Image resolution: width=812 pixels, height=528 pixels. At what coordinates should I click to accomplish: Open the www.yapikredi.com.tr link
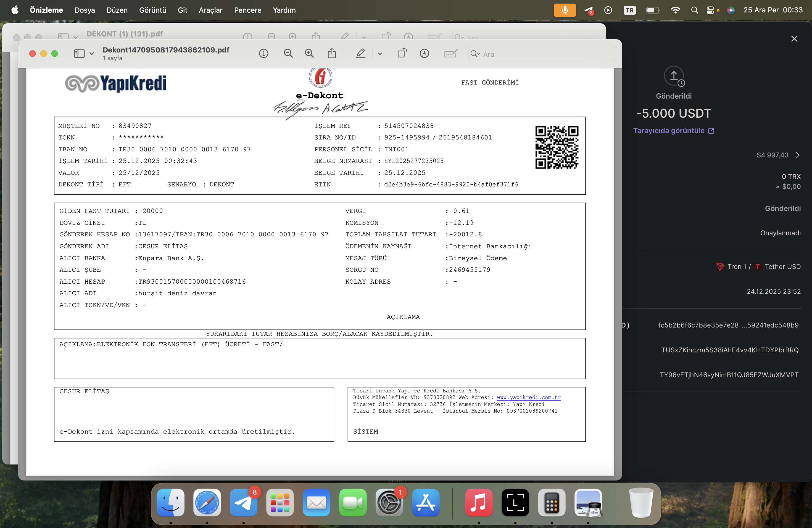point(528,397)
